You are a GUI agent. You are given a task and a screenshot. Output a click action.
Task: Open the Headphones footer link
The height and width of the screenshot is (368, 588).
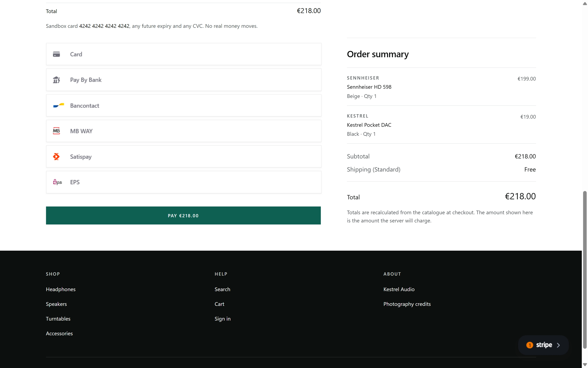click(61, 289)
